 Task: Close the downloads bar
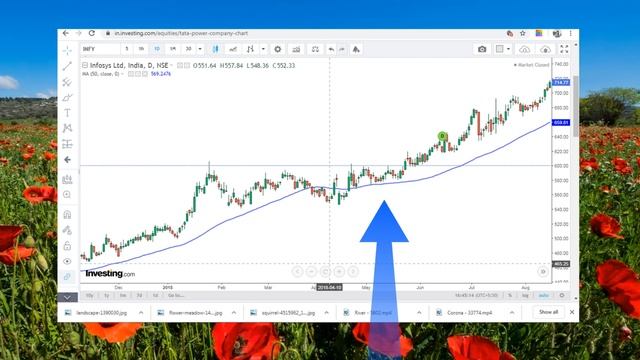click(572, 312)
